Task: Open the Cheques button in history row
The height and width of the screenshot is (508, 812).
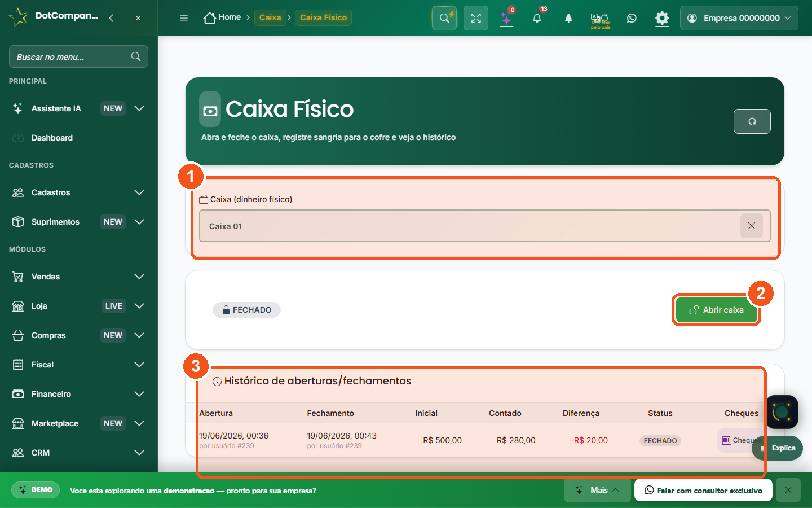Action: pos(740,440)
